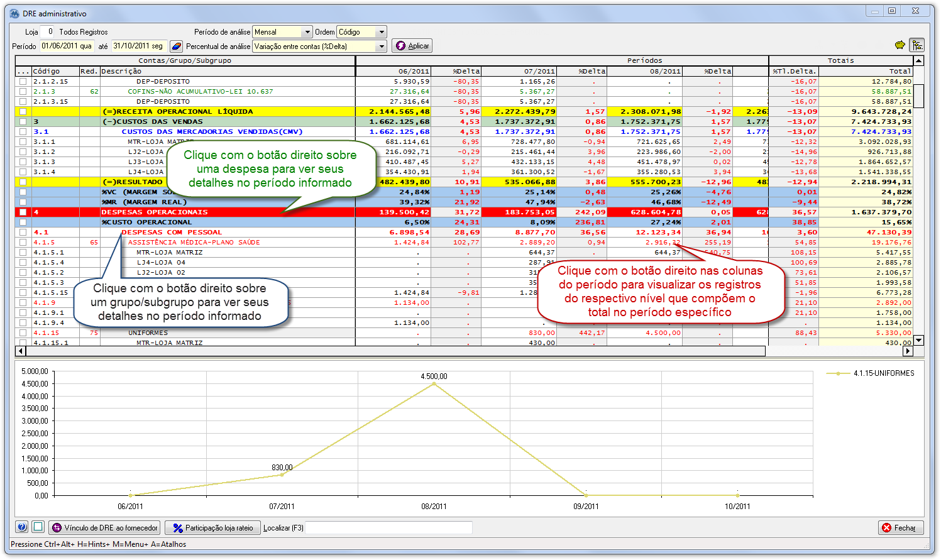Check the box for DESPESAS COM PESSOAL row
The height and width of the screenshot is (560, 941).
pos(23,233)
